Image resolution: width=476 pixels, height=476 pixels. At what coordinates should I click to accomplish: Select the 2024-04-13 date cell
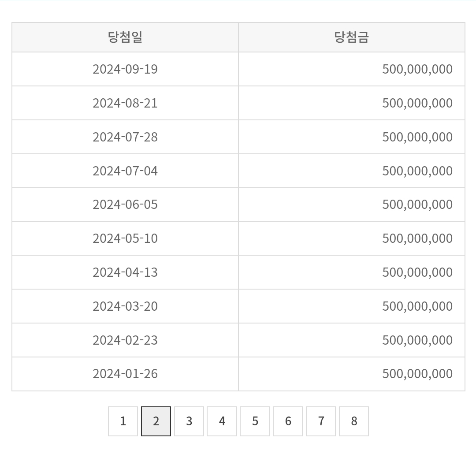125,272
